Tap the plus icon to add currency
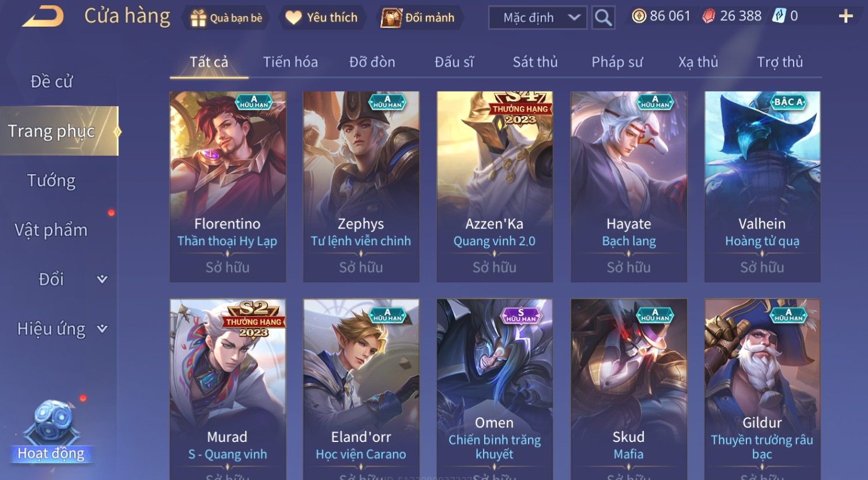The width and height of the screenshot is (868, 480). (x=846, y=16)
